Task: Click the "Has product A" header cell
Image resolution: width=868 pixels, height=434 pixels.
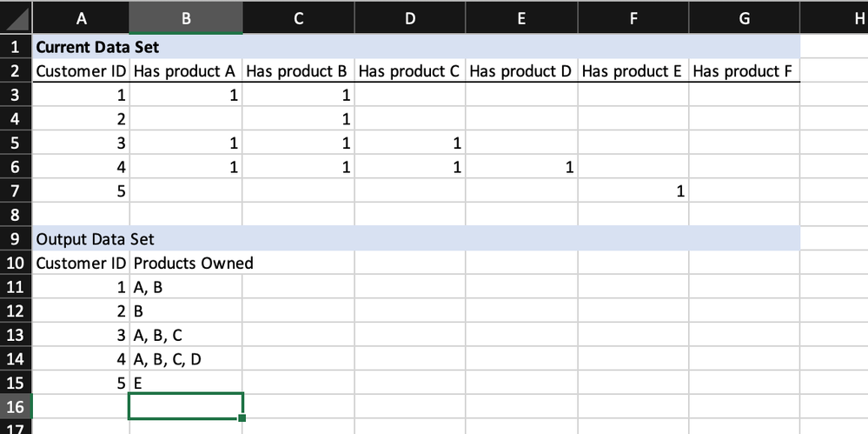Action: tap(186, 70)
